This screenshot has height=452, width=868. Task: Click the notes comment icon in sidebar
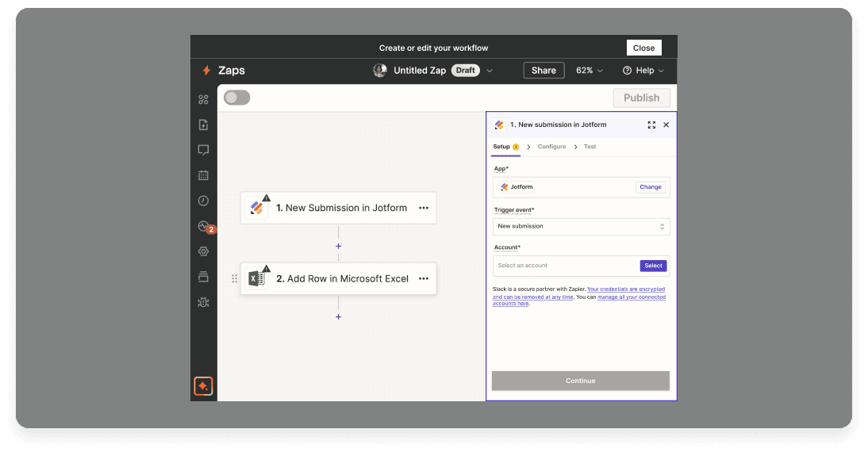pos(203,150)
